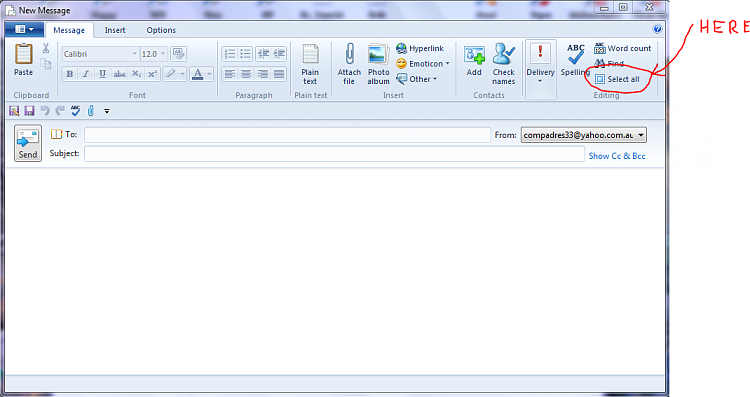Open the blue file menu button

click(24, 30)
